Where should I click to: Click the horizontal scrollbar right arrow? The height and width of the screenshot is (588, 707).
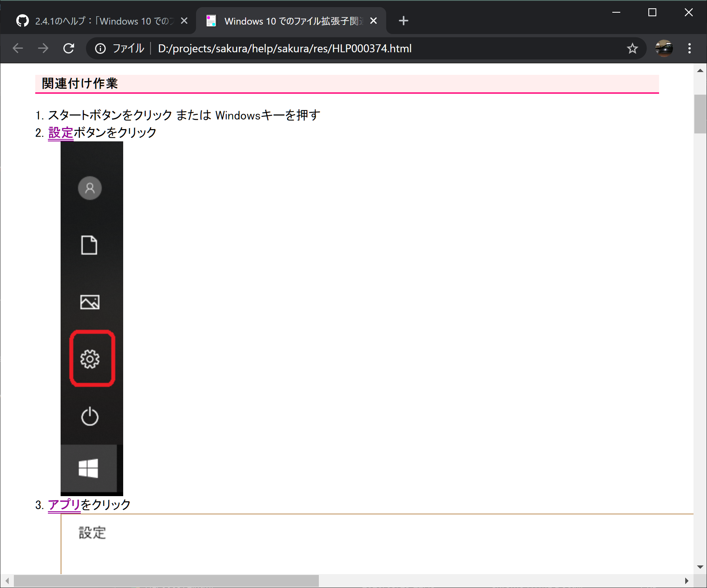pos(687,581)
